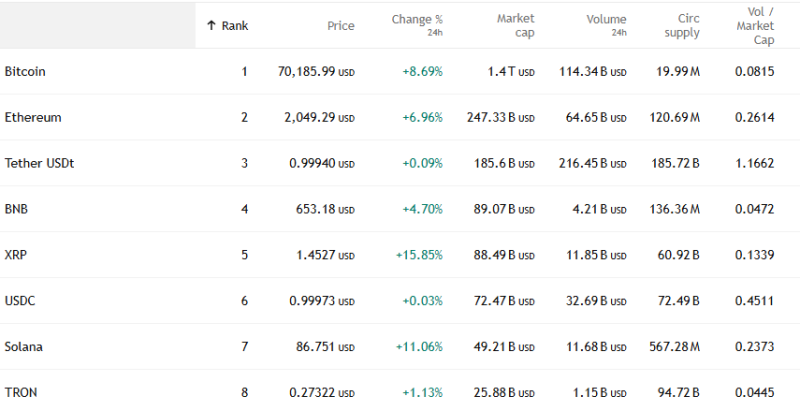Viewport: 800px width, 411px height.
Task: Select USDC price 0.99973 USD
Action: click(x=322, y=301)
